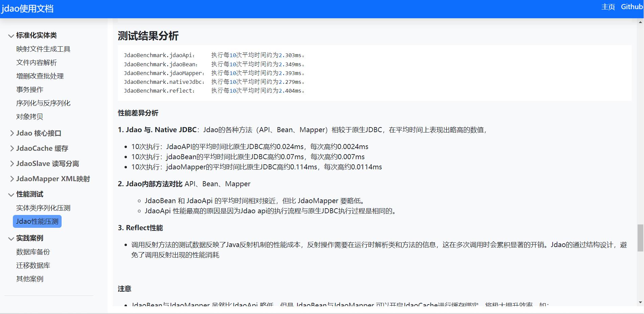This screenshot has height=314, width=644.
Task: Click the scrollbar down arrow
Action: (x=640, y=302)
